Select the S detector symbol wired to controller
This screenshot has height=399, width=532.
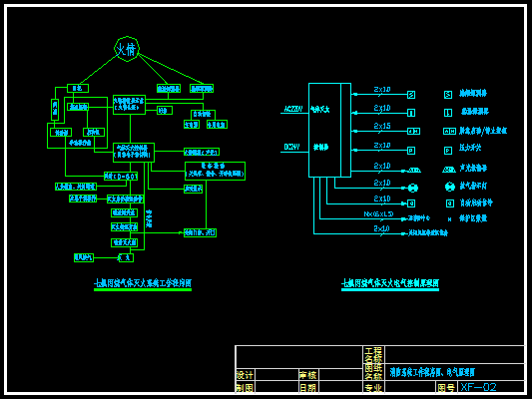411,95
